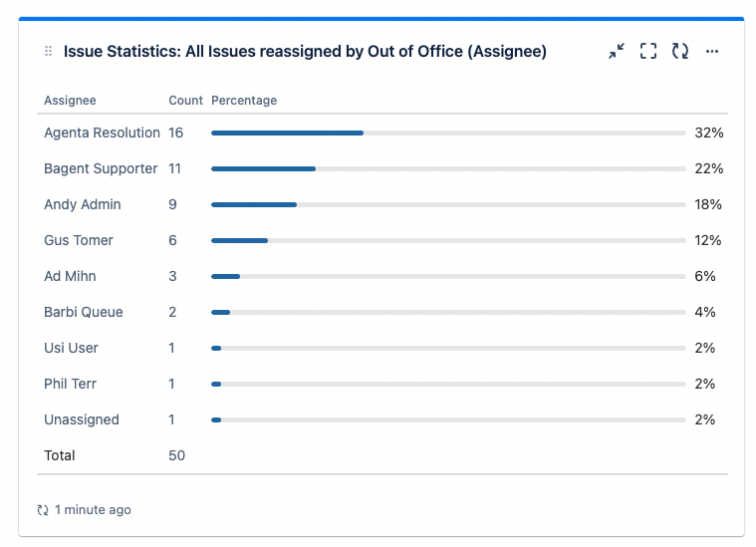Open Bagent Supporter assignee link

tap(101, 168)
